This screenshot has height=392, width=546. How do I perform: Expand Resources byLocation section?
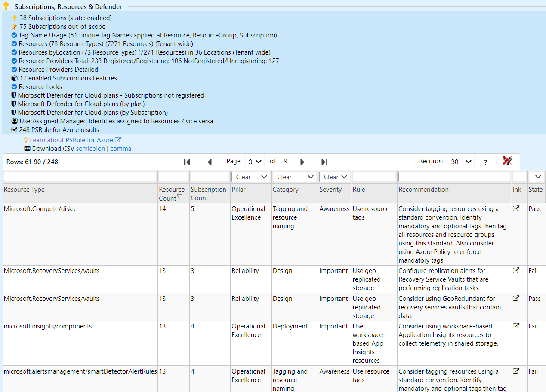click(x=145, y=52)
